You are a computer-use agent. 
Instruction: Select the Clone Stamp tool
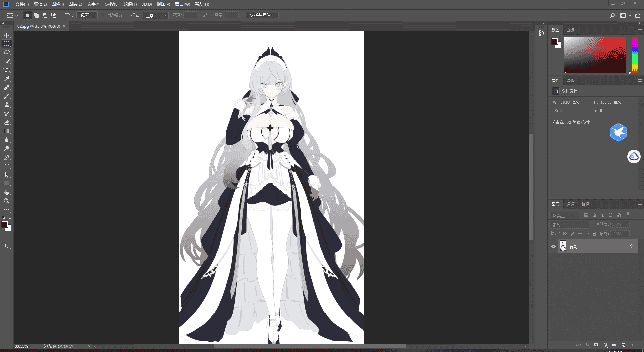click(7, 105)
